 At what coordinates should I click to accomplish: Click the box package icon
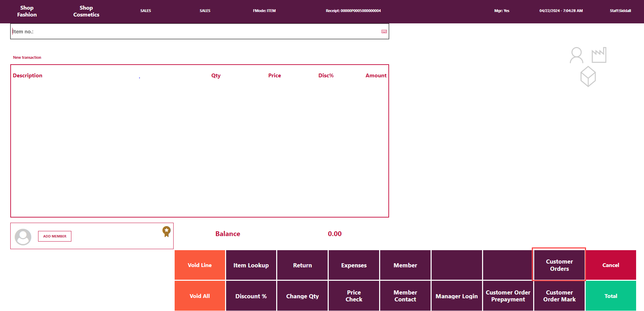588,76
